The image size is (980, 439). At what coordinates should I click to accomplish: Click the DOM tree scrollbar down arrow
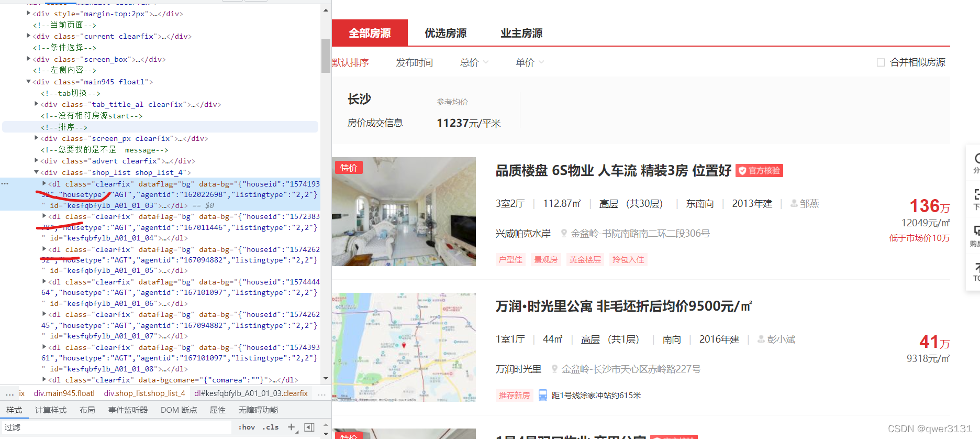[x=326, y=378]
